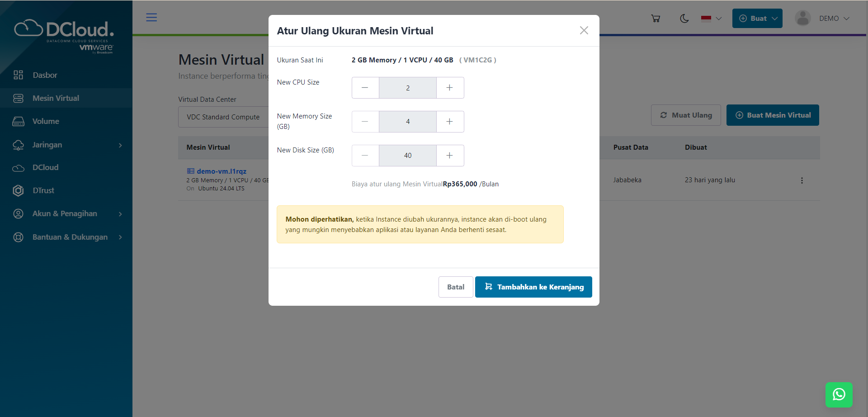This screenshot has width=868, height=417.
Task: Click the three-dot row actions icon
Action: tap(802, 180)
